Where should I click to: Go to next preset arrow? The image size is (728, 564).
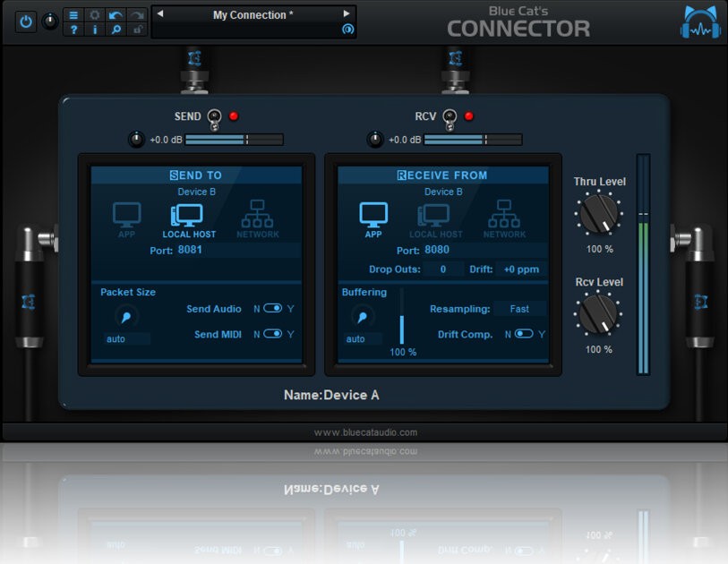pyautogui.click(x=347, y=13)
